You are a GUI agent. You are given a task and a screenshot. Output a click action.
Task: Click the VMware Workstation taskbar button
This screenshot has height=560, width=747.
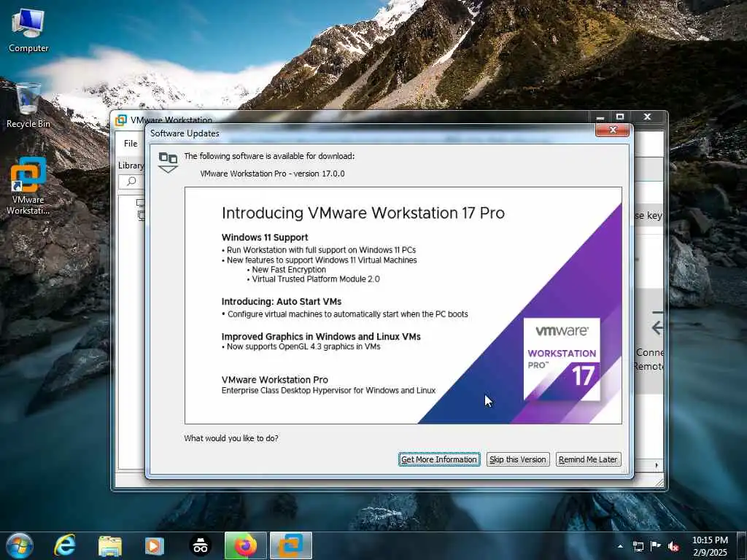[291, 545]
